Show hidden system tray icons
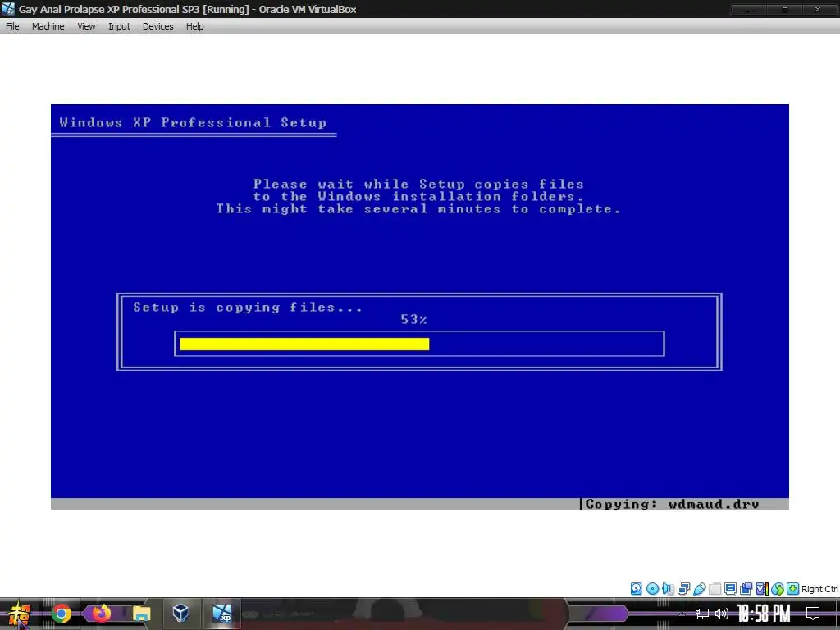This screenshot has width=840, height=630. click(682, 614)
